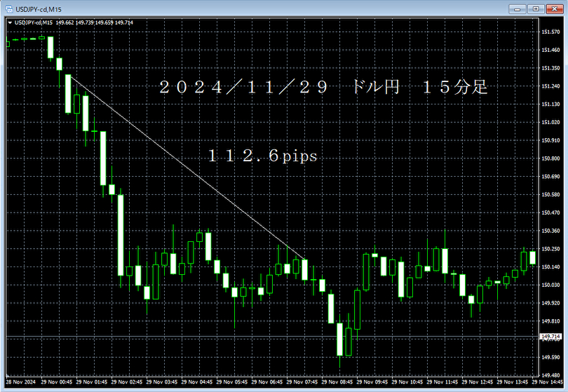Click the '28 Nov 2024' time axis label
The image size is (568, 392).
21,382
